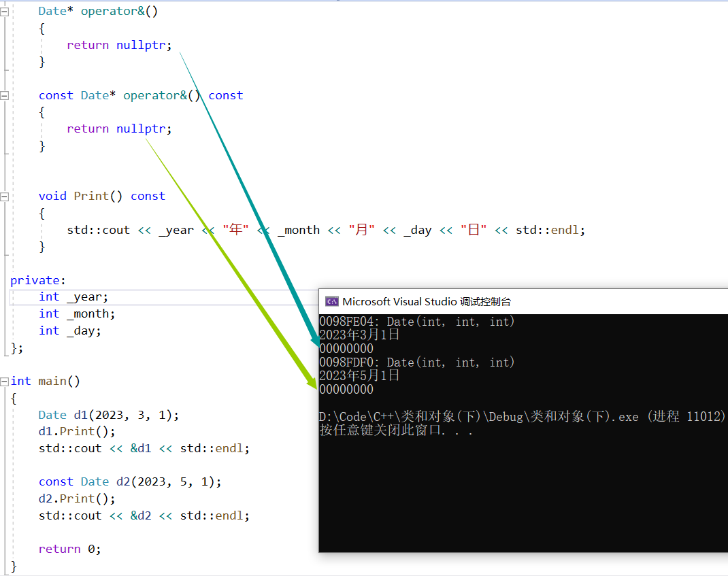Image resolution: width=728 pixels, height=576 pixels.
Task: Click the 'std::cout << &d2' line
Action: [144, 515]
